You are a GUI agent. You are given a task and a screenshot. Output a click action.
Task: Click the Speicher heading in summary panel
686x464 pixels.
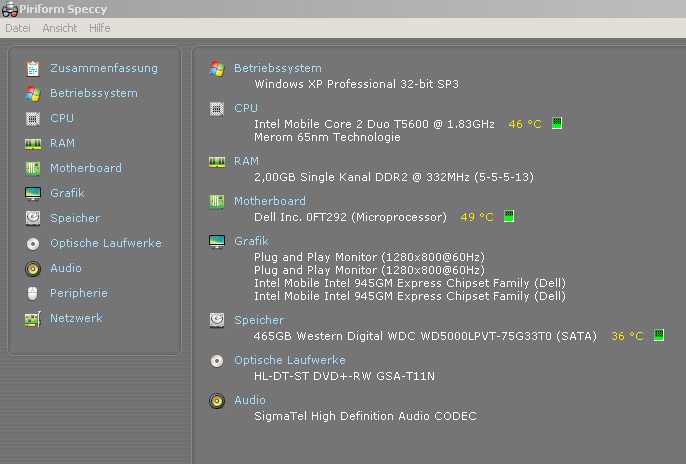[259, 320]
